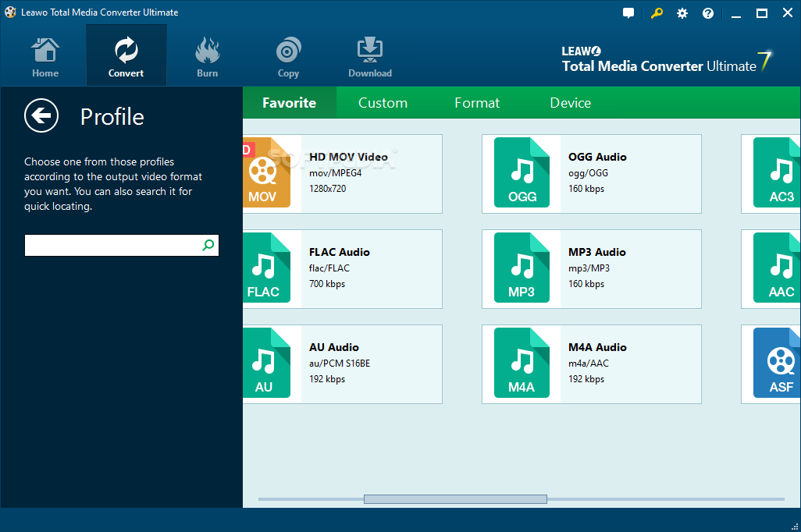
Task: Open the Download module
Action: [x=370, y=57]
